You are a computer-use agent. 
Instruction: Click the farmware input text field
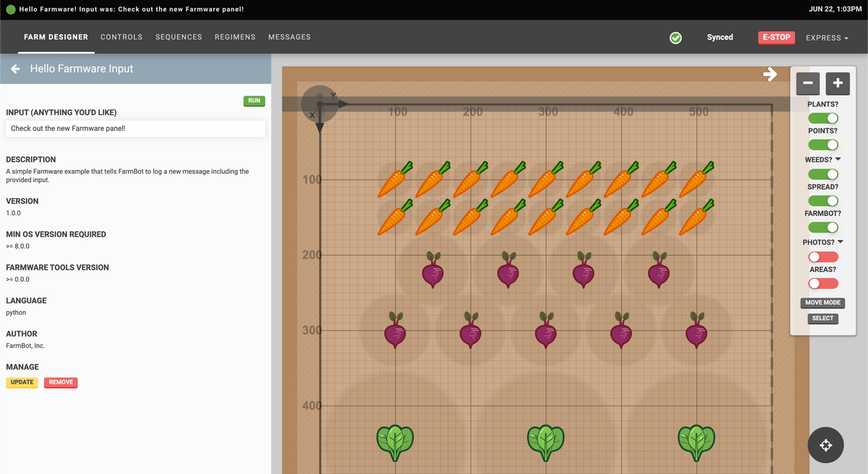[135, 129]
